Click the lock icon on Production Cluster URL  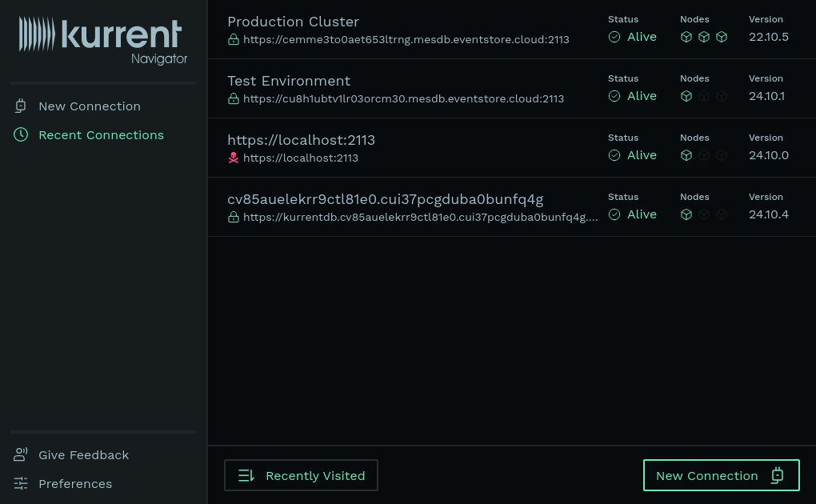click(234, 39)
